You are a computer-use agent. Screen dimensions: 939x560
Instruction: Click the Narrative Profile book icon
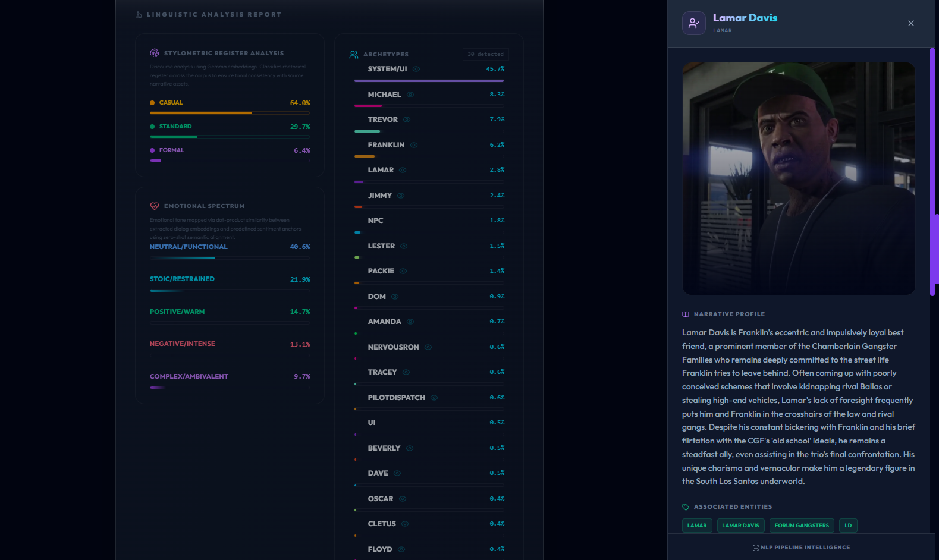(686, 314)
